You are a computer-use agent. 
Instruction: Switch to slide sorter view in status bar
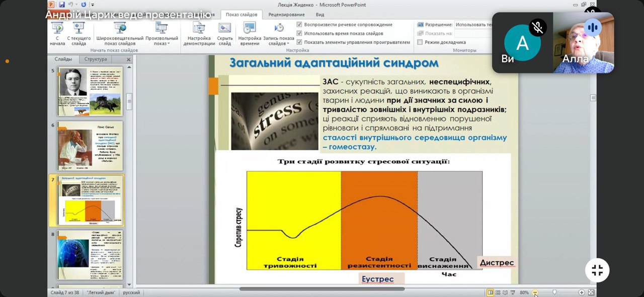click(498, 292)
